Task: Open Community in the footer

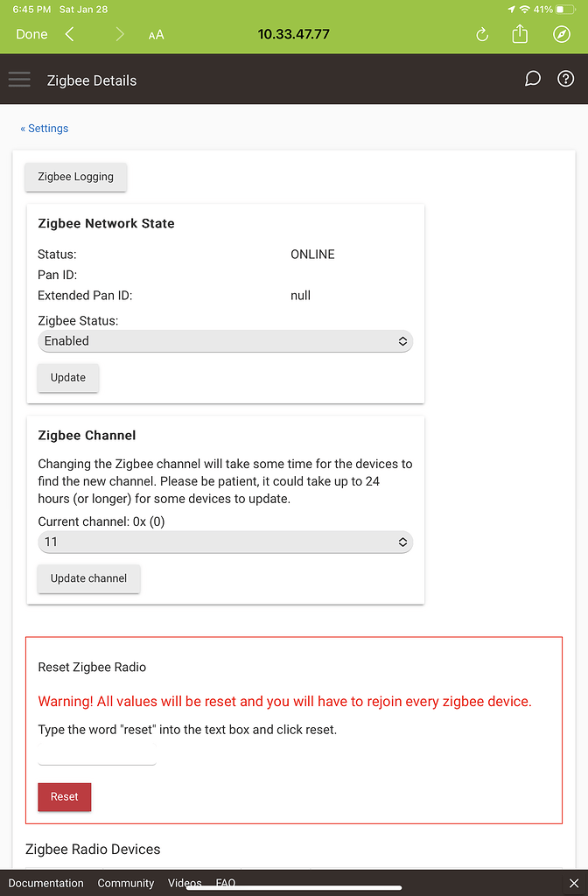Action: pos(126,884)
